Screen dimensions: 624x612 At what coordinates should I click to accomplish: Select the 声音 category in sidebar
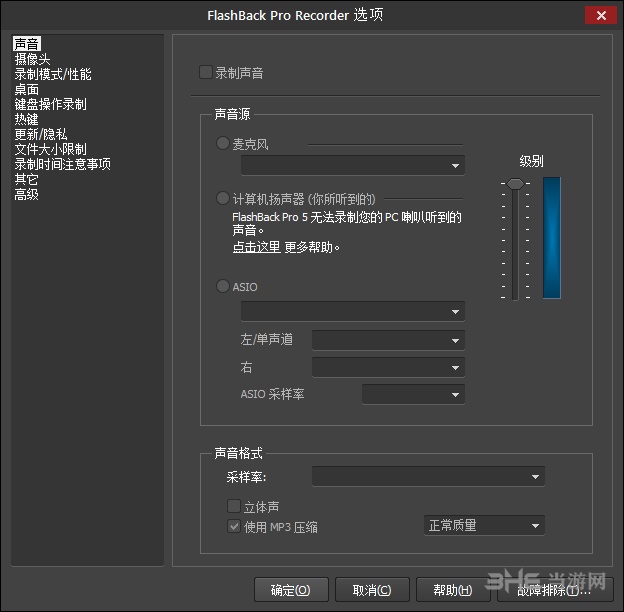tap(27, 44)
